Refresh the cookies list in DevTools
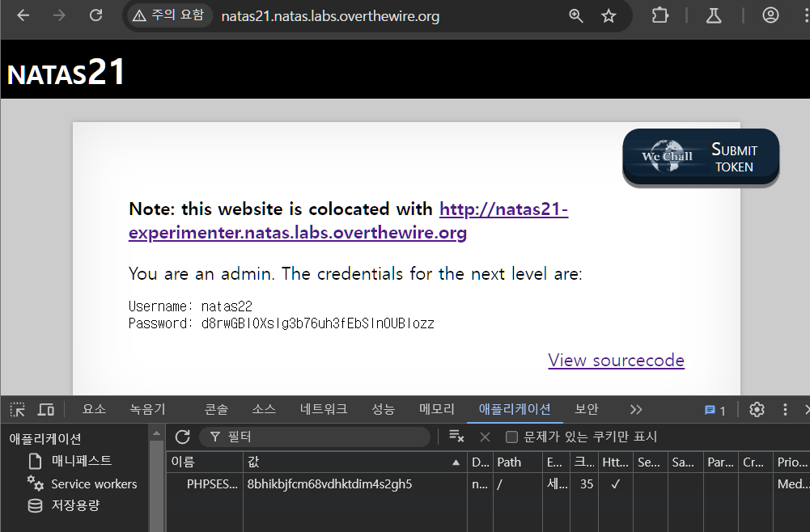The image size is (810, 532). click(x=183, y=437)
